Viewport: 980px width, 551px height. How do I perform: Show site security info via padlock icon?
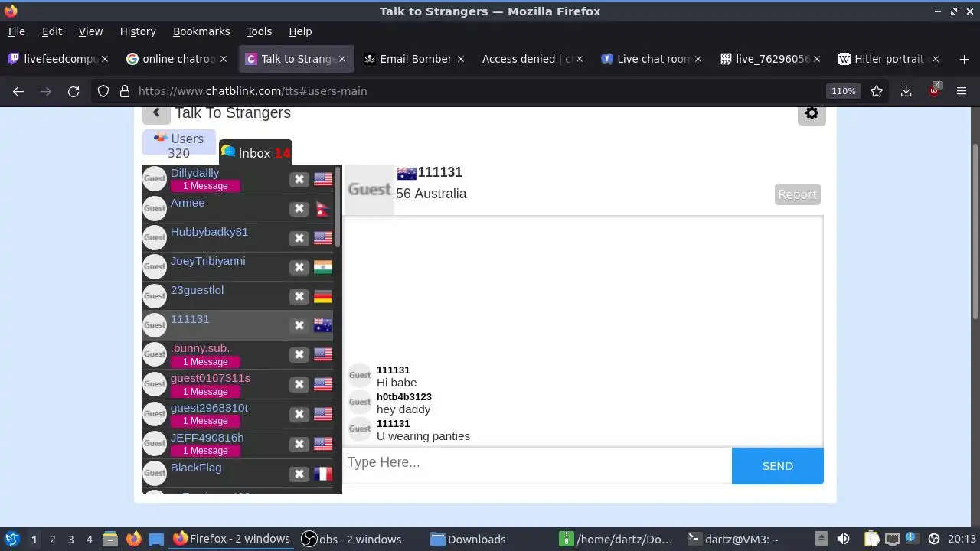pyautogui.click(x=125, y=91)
